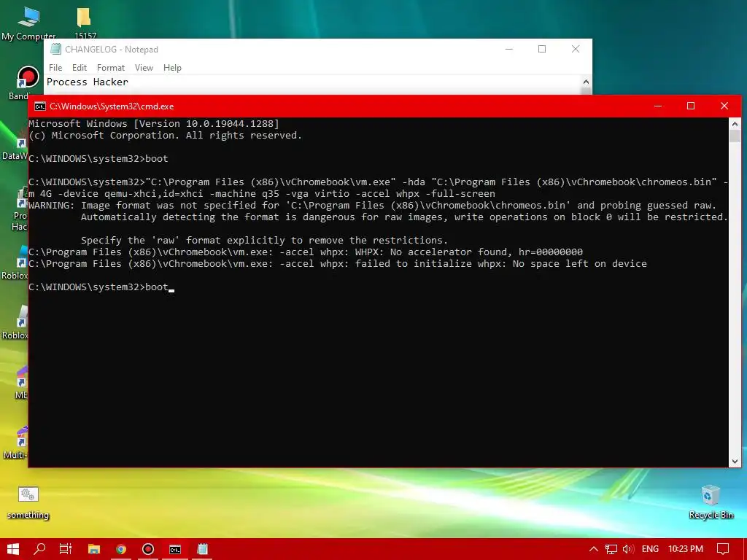This screenshot has height=560, width=747.
Task: Switch to Notepad taskbar button
Action: [x=203, y=549]
